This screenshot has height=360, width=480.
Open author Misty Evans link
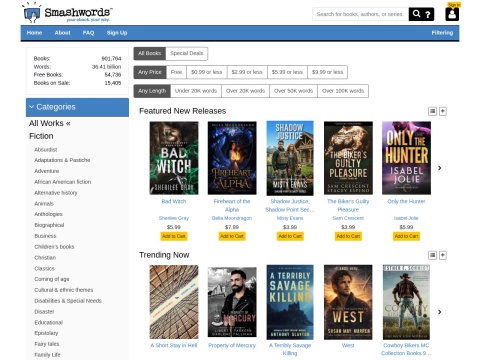(x=290, y=218)
